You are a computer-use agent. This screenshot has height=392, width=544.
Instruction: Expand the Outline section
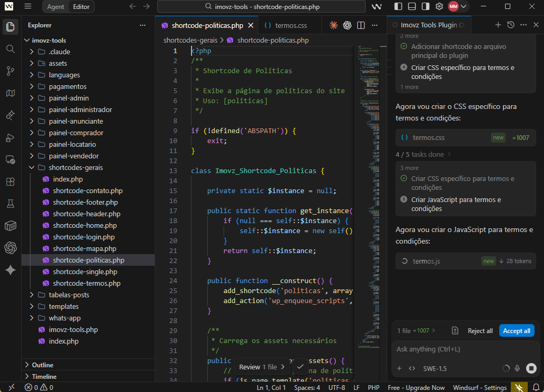pyautogui.click(x=43, y=365)
